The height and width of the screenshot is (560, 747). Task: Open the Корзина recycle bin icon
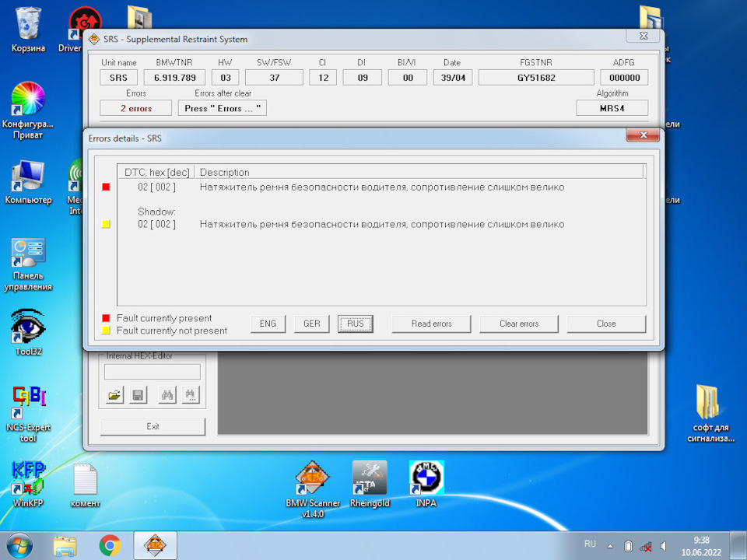[x=28, y=29]
